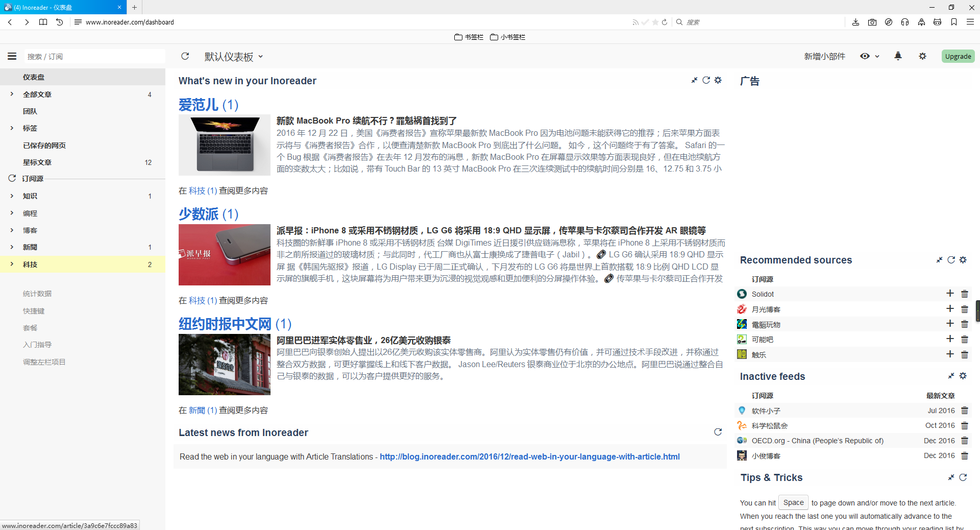The height and width of the screenshot is (530, 980).
Task: Click the green Upgrade button
Action: [958, 56]
